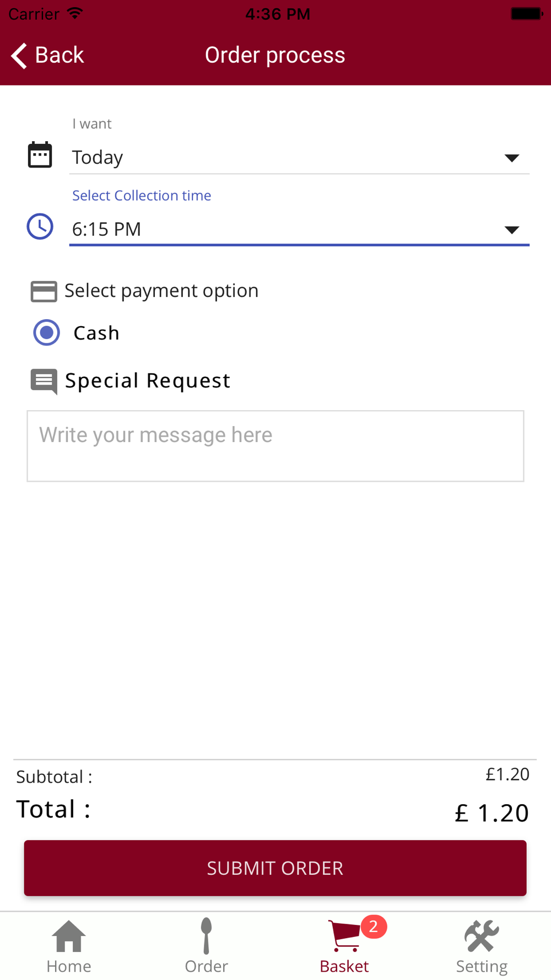Go Back to the previous screen
Image resolution: width=551 pixels, height=980 pixels.
tap(47, 55)
